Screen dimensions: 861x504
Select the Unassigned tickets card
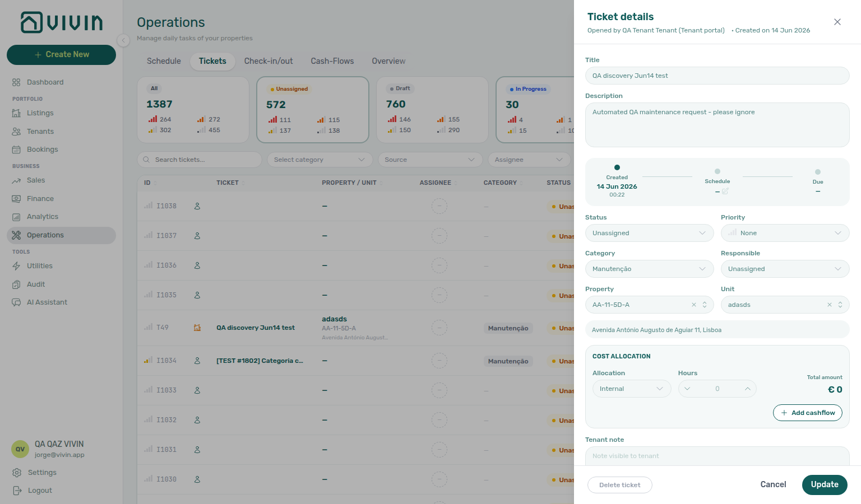click(x=313, y=110)
